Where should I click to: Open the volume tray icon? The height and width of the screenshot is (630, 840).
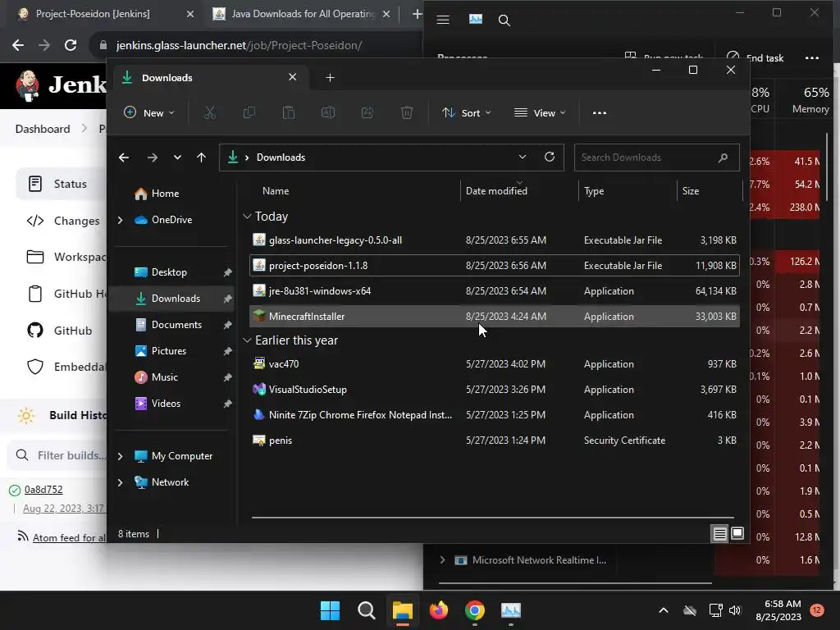click(x=735, y=610)
